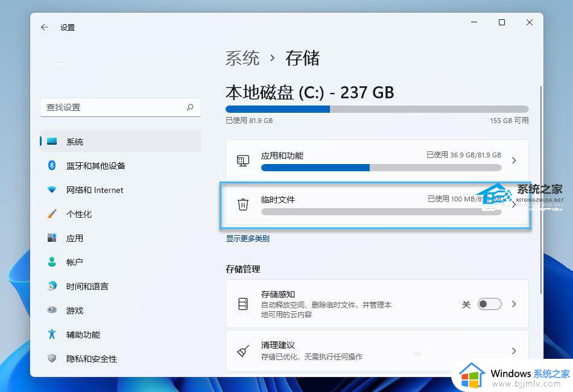Click the vertical scrollbar of Settings content

coord(540,190)
